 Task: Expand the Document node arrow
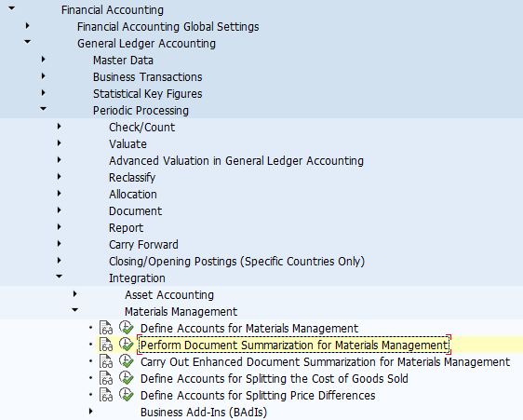pos(60,210)
